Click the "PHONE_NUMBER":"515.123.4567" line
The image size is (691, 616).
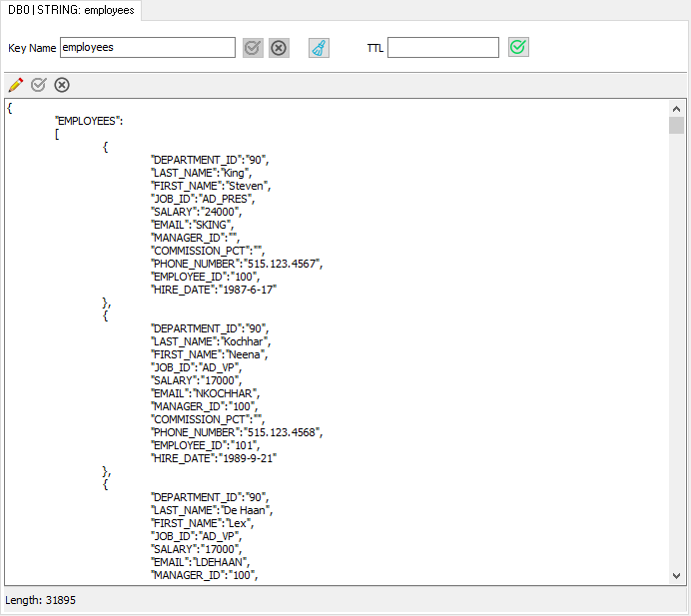pyautogui.click(x=237, y=264)
